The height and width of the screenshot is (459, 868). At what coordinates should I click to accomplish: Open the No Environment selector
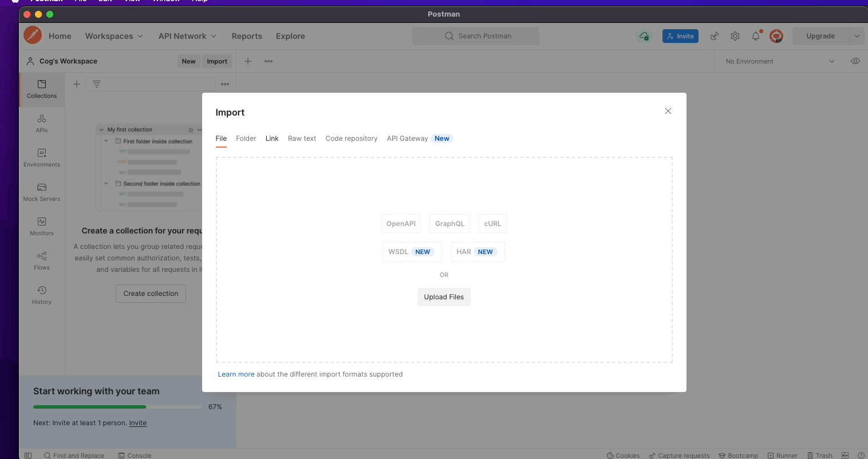tap(779, 61)
